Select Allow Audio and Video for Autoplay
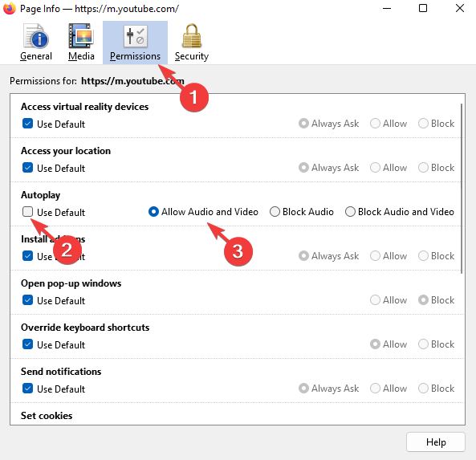Viewport: 476px width, 460px height. click(153, 212)
